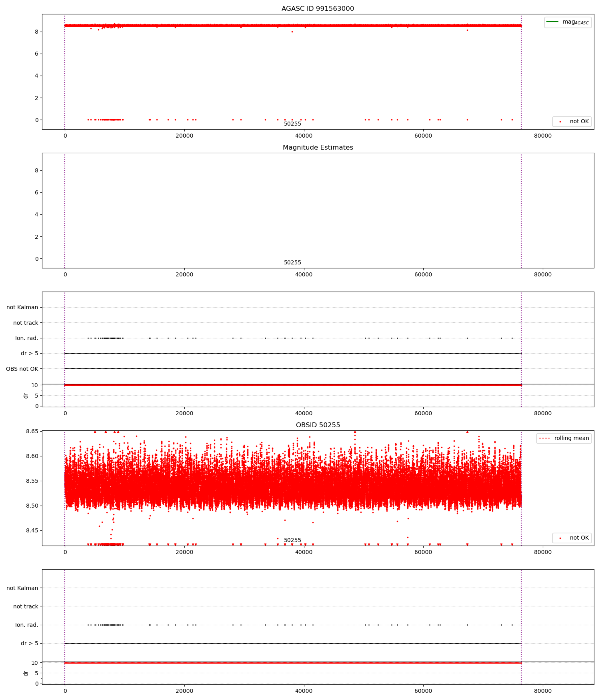Click the 50255 annotation in Magnitude Estimates plot

click(x=292, y=262)
